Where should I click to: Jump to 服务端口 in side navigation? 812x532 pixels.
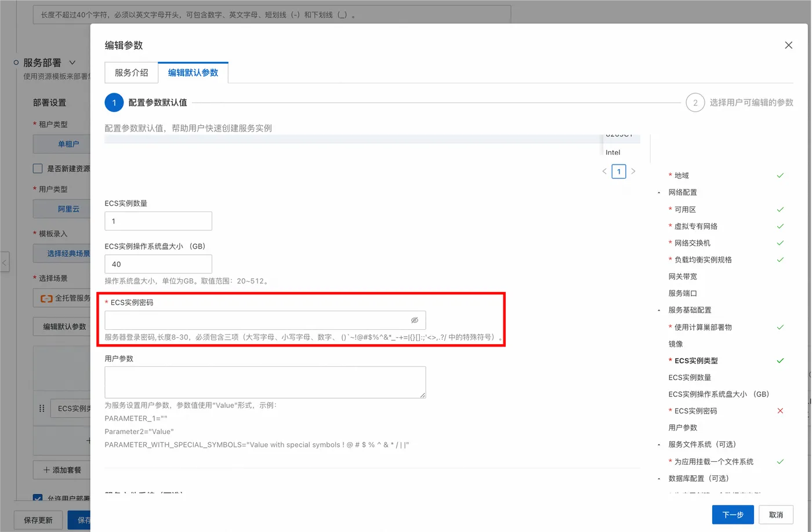tap(683, 293)
